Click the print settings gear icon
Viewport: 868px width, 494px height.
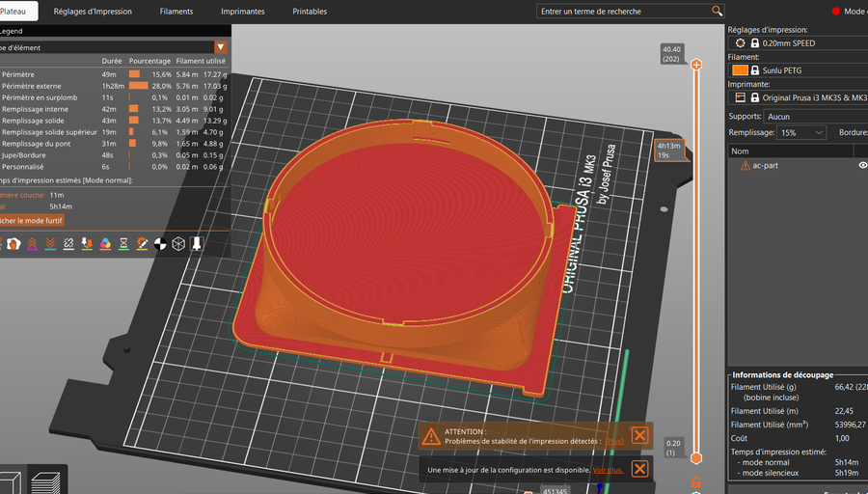tap(740, 42)
